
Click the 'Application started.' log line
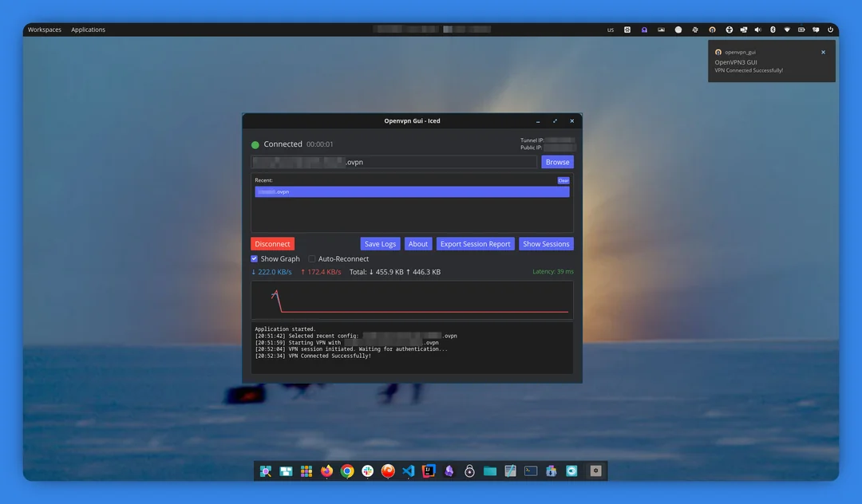(285, 329)
